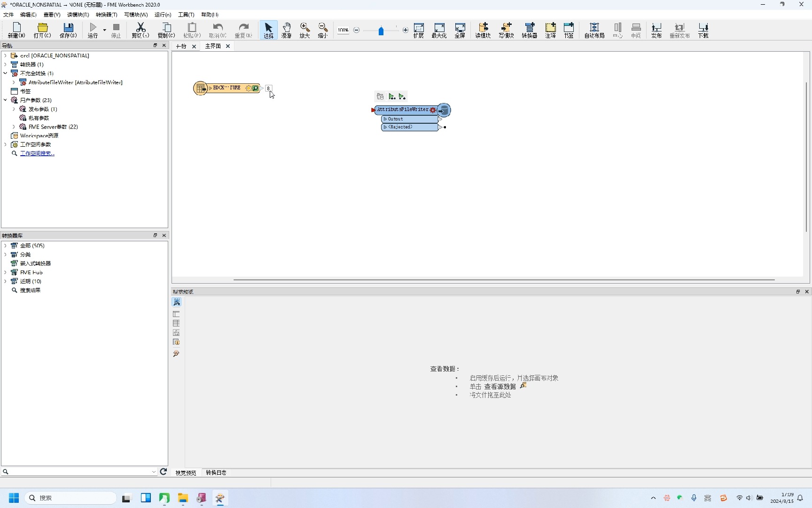This screenshot has width=812, height=508.
Task: Switch to the 漫游 (Pan) hand tool
Action: [x=287, y=30]
